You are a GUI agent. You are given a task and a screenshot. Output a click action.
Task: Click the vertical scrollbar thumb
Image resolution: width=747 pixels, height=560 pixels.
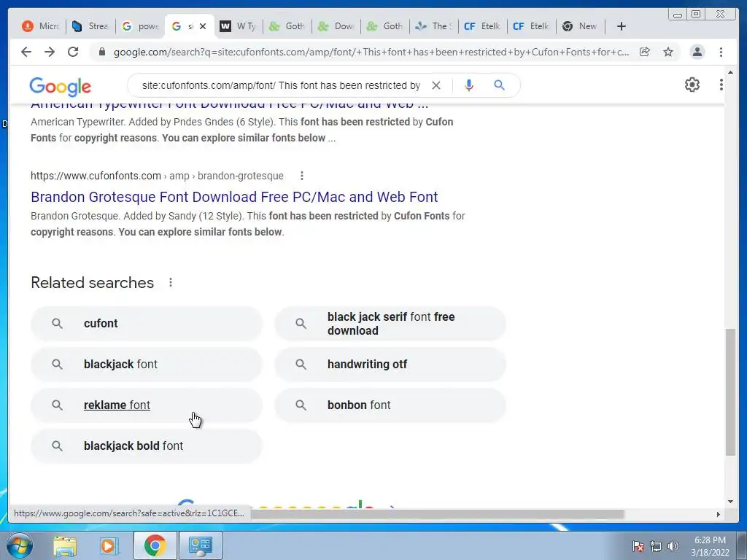click(x=730, y=392)
